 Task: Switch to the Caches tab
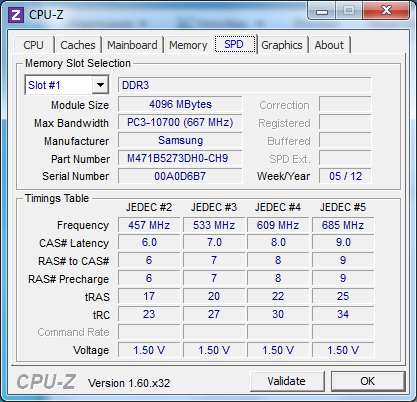coord(78,45)
